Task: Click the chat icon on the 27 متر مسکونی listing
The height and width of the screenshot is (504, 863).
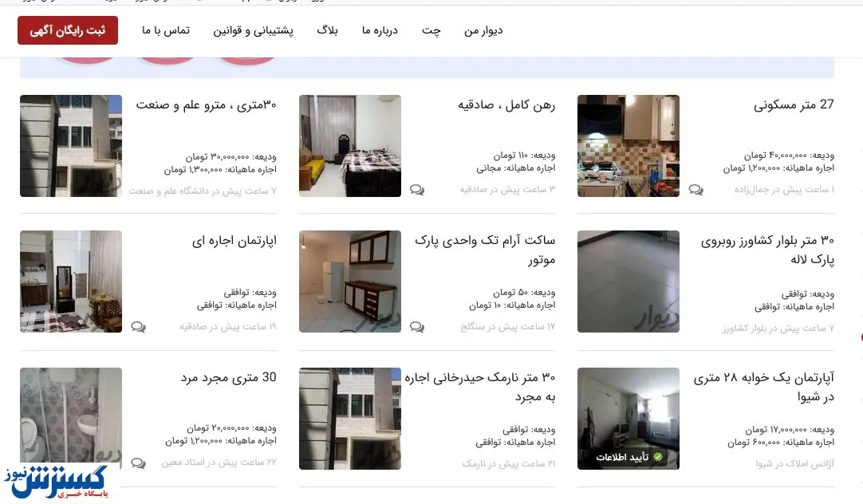Action: coord(696,190)
